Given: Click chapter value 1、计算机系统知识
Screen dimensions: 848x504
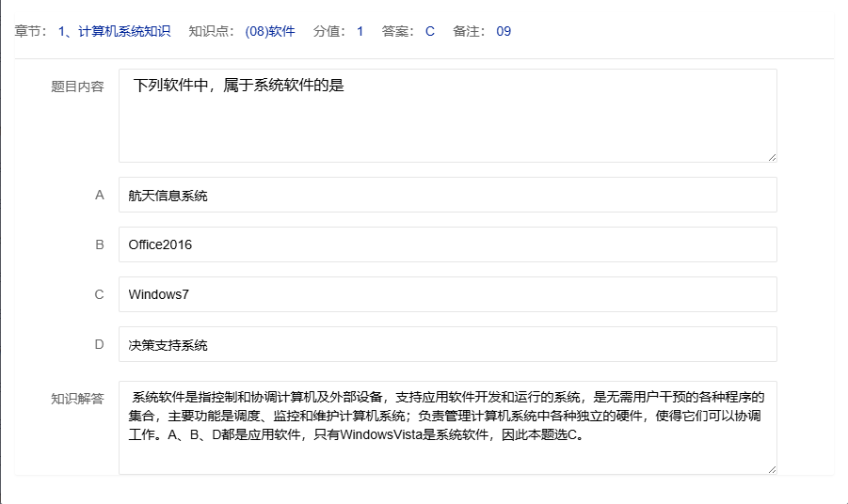Looking at the screenshot, I should pos(114,31).
